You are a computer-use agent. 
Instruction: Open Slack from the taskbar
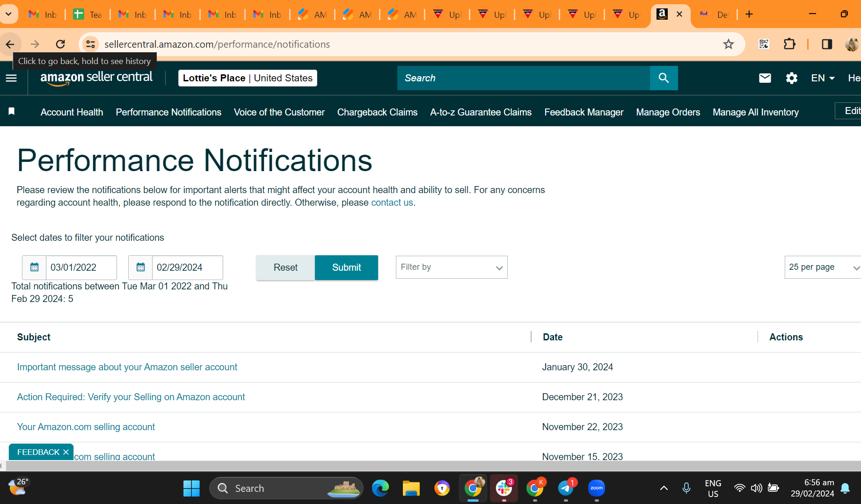(x=504, y=489)
